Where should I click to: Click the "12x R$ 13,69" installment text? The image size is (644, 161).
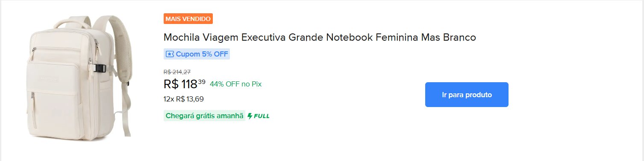[x=184, y=99]
